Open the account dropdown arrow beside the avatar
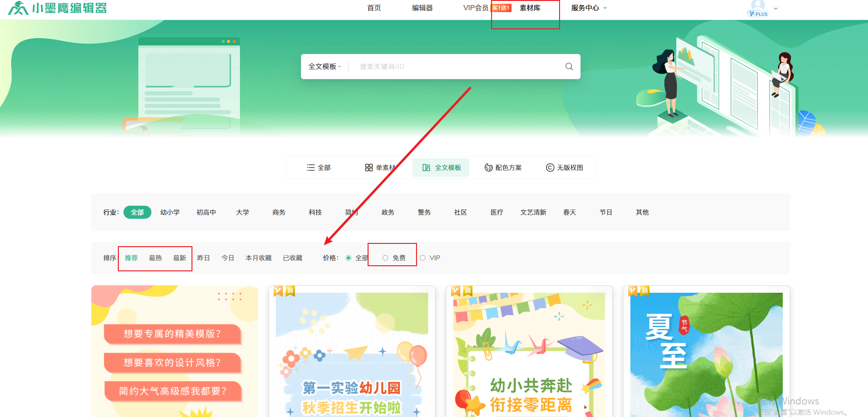Viewport: 868px width, 417px height. click(775, 8)
